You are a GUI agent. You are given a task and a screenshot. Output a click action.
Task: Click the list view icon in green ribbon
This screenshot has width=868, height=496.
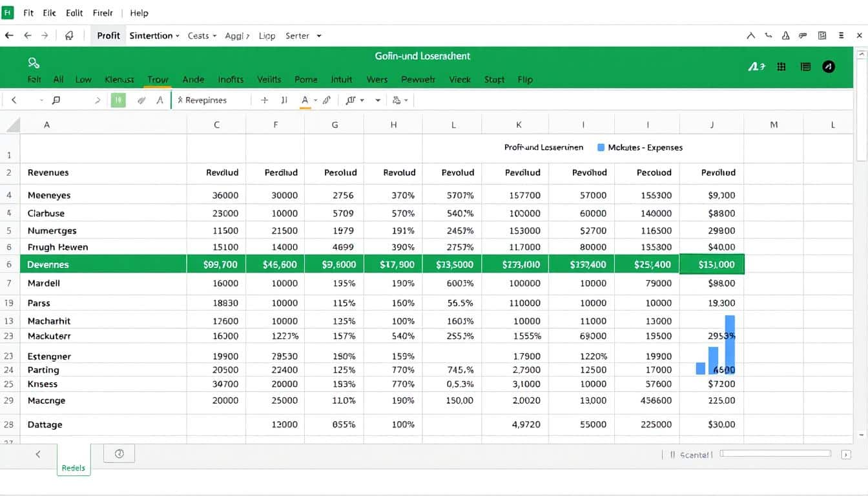click(805, 67)
